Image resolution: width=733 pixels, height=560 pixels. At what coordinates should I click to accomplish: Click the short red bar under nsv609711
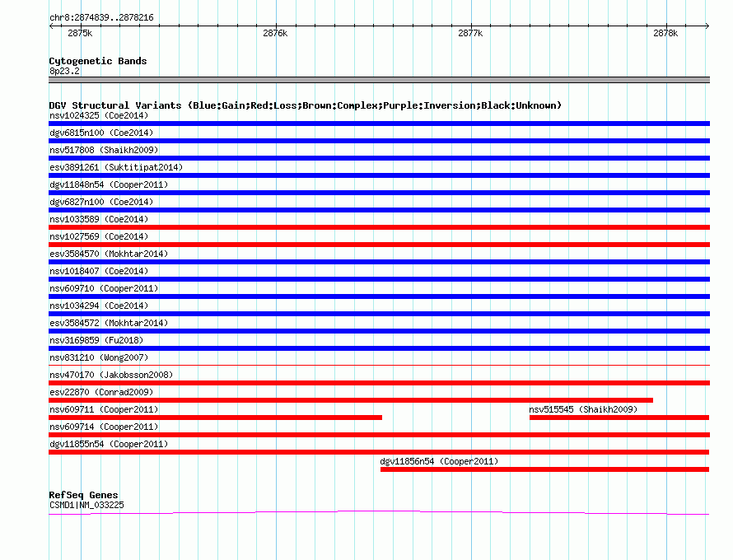(215, 418)
